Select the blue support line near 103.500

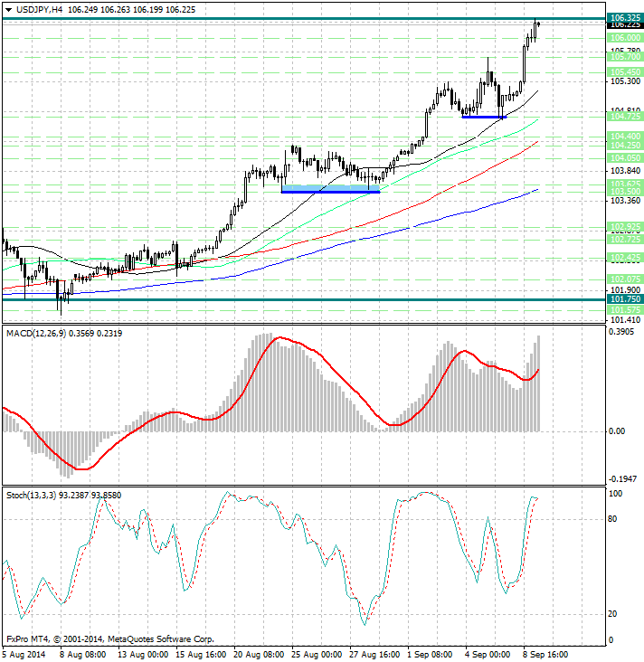pyautogui.click(x=331, y=192)
